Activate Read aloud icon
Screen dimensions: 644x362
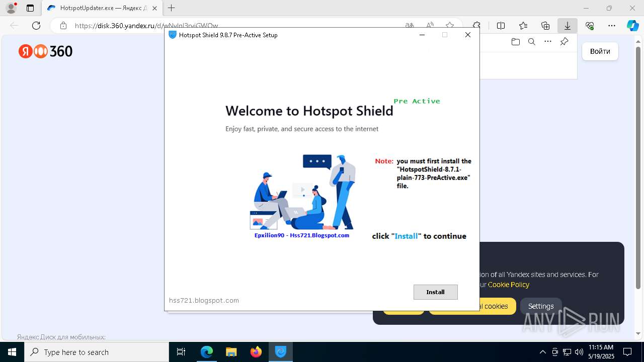[430, 26]
